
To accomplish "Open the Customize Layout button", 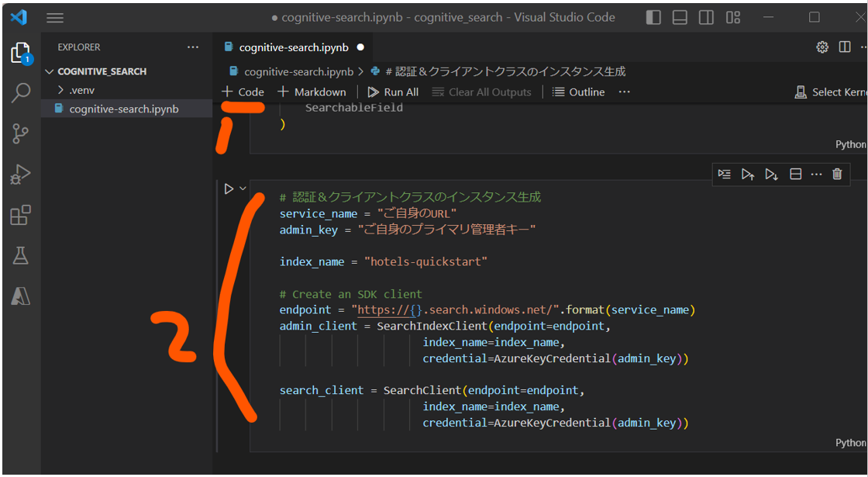I will [x=733, y=18].
